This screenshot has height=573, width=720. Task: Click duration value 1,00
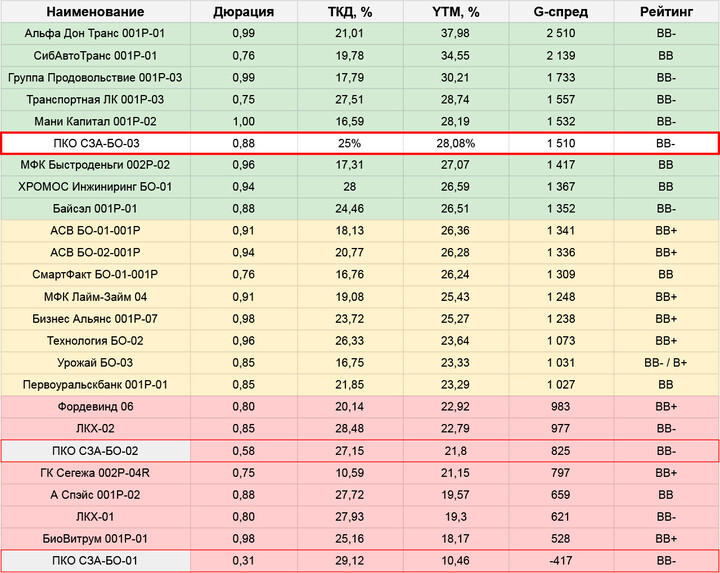pos(244,122)
